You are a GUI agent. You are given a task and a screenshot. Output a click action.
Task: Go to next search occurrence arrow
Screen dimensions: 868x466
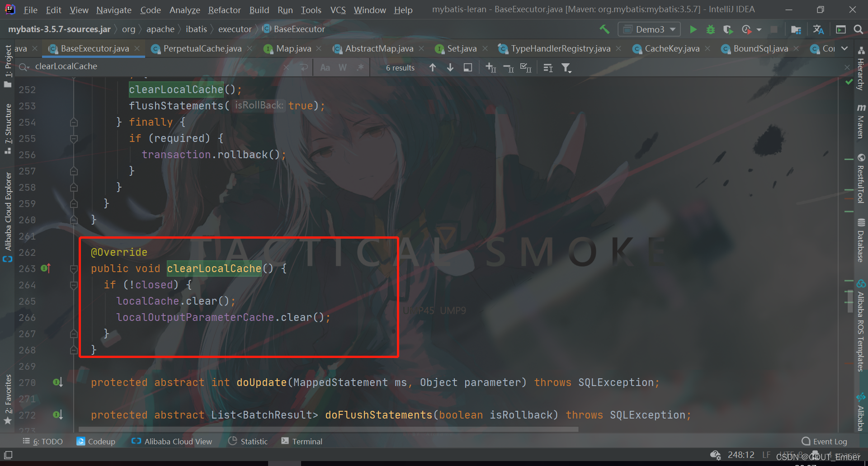(x=450, y=67)
